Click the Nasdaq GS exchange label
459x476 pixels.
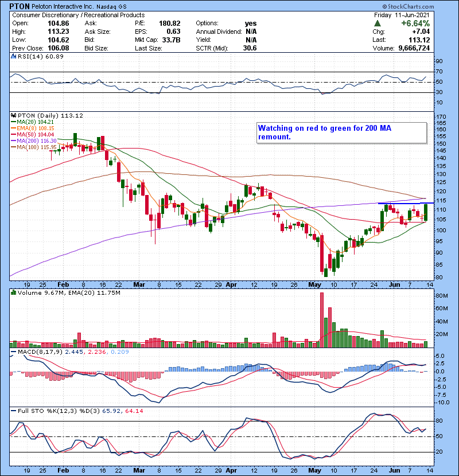(111, 6)
